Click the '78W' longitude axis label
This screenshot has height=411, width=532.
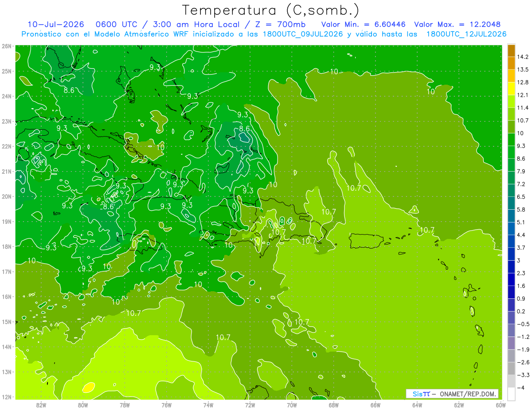pos(125,405)
